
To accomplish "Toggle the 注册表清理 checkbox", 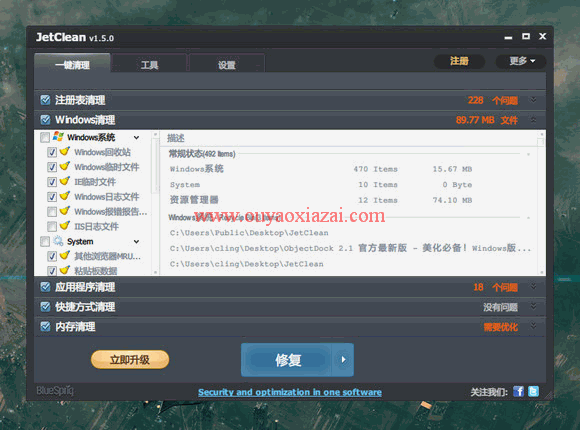I will pos(45,100).
